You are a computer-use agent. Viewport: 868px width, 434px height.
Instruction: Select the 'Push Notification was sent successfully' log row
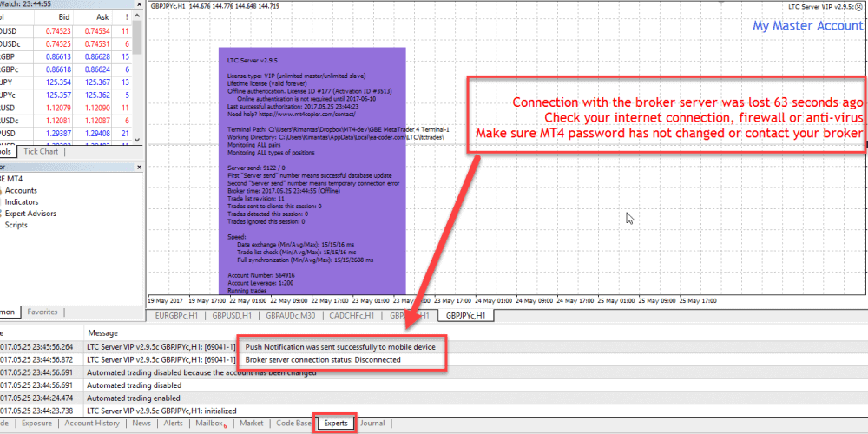click(434, 347)
